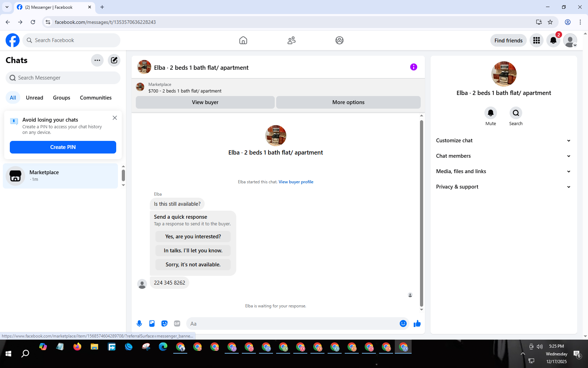The image size is (588, 368).
Task: Click the conversation vertical scrollbar
Action: (421, 213)
